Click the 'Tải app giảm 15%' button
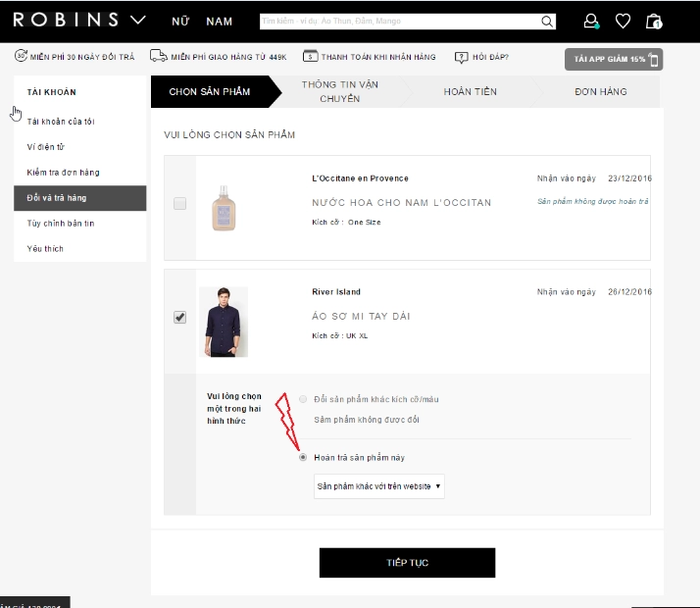700x608 pixels. click(614, 60)
